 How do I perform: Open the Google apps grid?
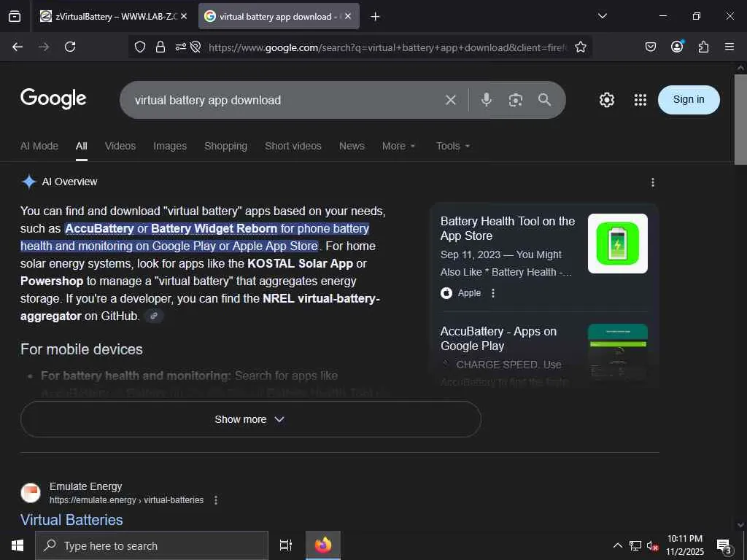[640, 100]
